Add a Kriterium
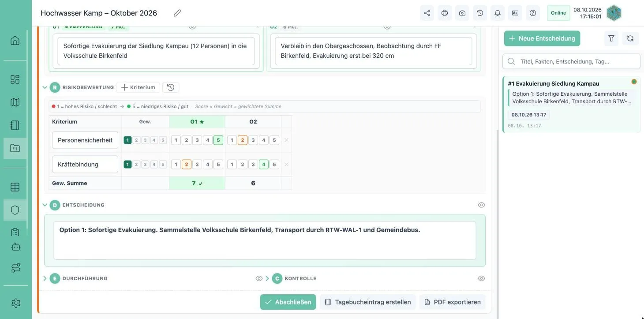The image size is (644, 319). (x=138, y=87)
